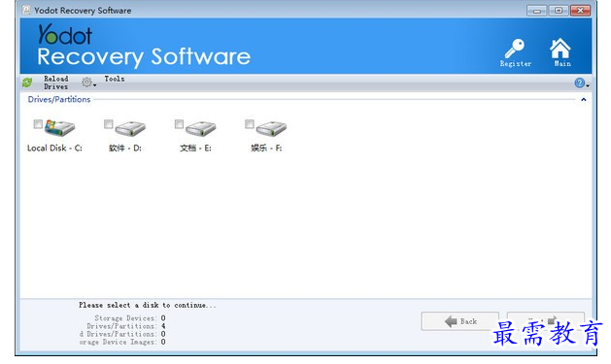Click the Back button
The height and width of the screenshot is (364, 611).
point(459,321)
